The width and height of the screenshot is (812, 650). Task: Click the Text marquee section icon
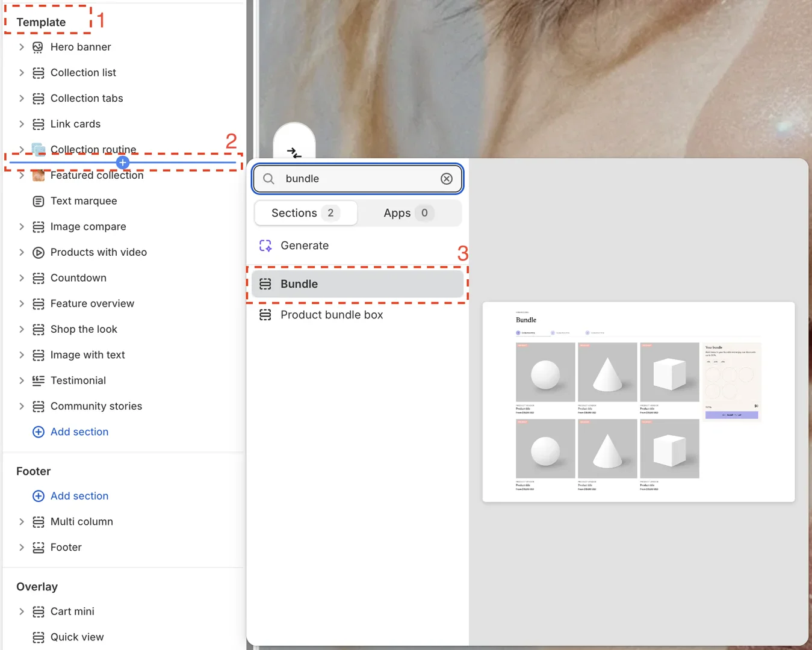click(38, 201)
